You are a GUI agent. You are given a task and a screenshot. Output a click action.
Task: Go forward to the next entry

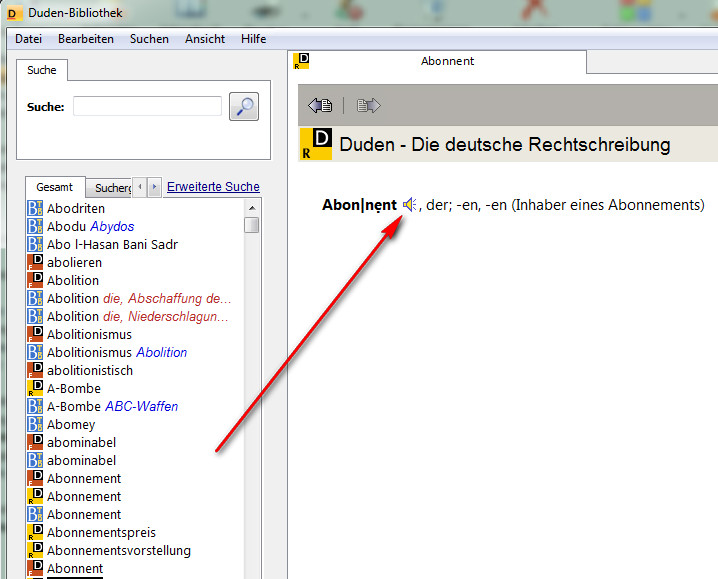(368, 105)
